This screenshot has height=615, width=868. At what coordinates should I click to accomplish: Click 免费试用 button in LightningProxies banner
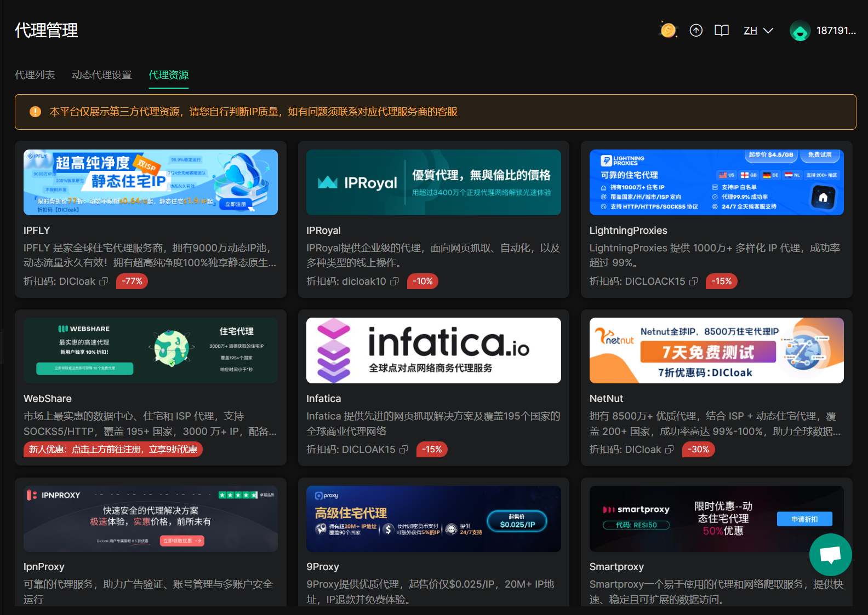819,155
